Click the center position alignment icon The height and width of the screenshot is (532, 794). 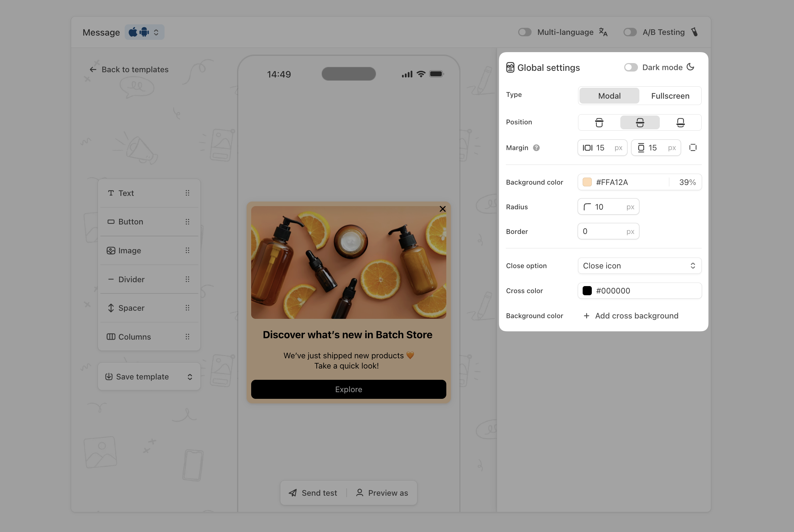[x=640, y=123]
